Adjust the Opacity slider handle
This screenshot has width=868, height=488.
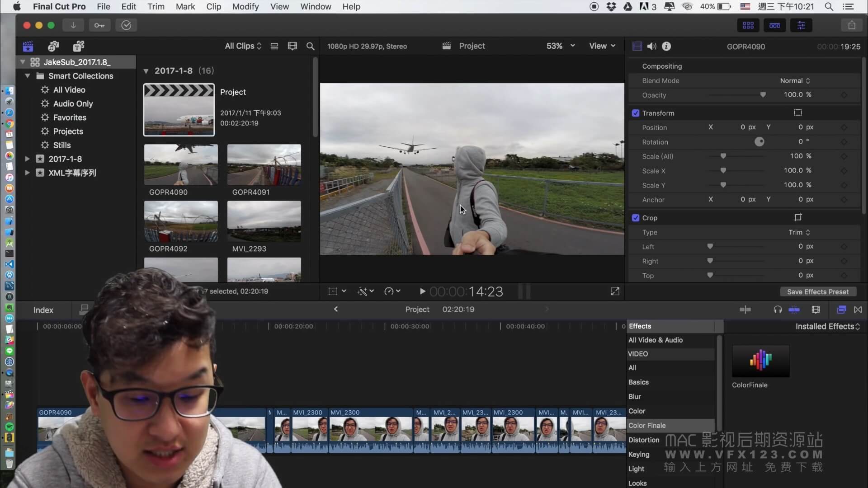coord(763,95)
